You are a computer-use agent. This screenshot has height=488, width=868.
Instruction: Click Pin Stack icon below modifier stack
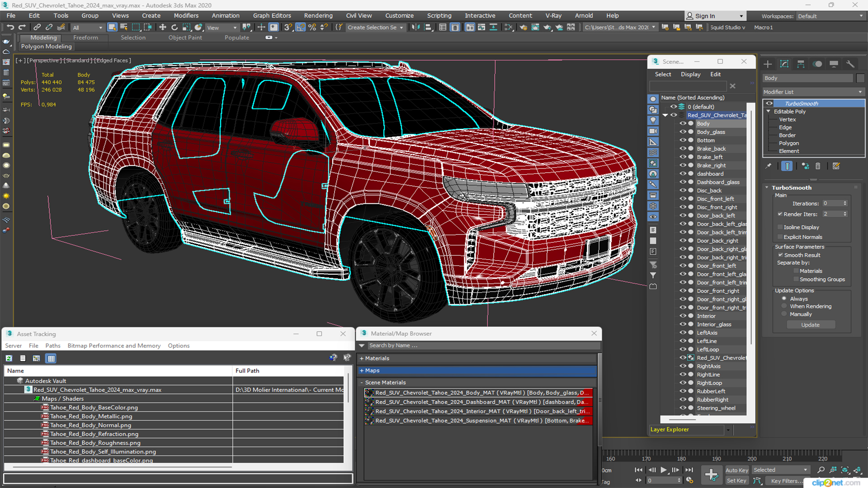(x=769, y=166)
